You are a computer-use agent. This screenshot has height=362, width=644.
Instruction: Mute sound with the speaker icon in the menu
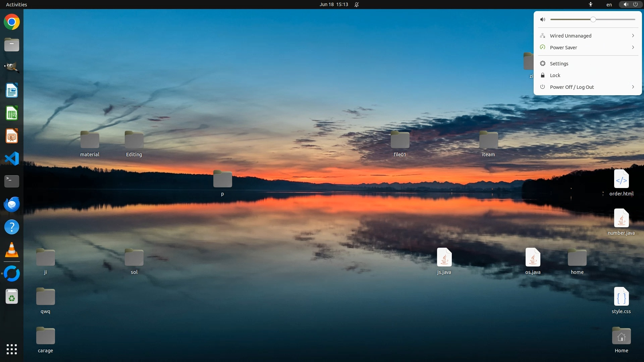tap(542, 19)
